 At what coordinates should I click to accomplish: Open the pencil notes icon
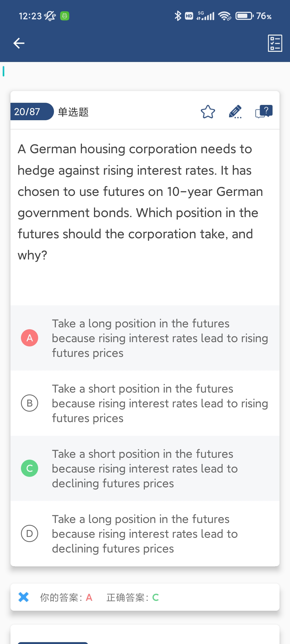[x=235, y=112]
